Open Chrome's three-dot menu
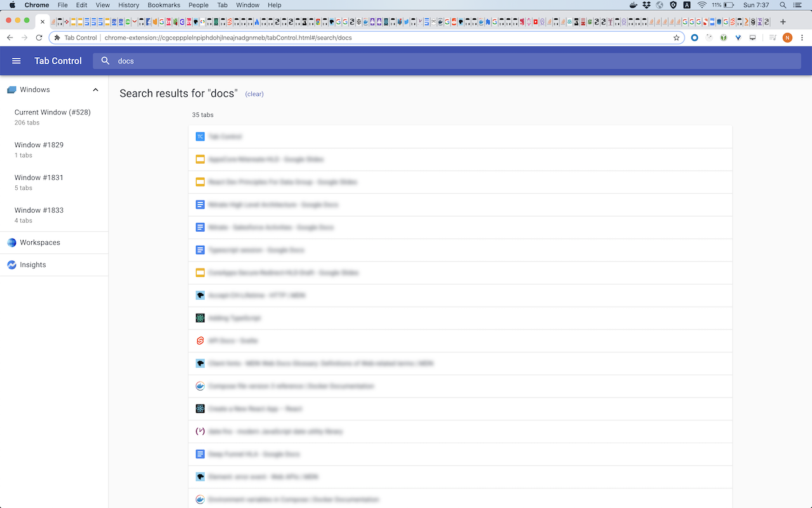This screenshot has height=508, width=812. 802,37
